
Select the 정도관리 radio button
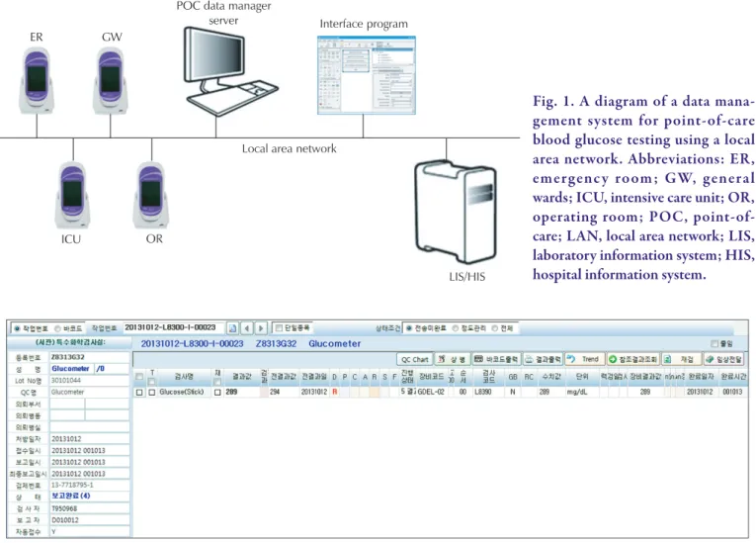[x=456, y=328]
